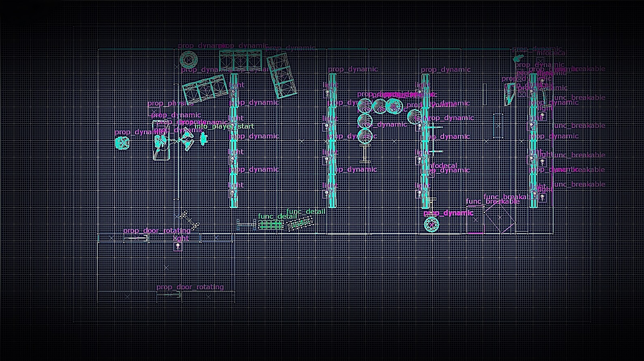Select the diagonal func_breakable brush
This screenshot has height=361, width=644.
tap(500, 218)
